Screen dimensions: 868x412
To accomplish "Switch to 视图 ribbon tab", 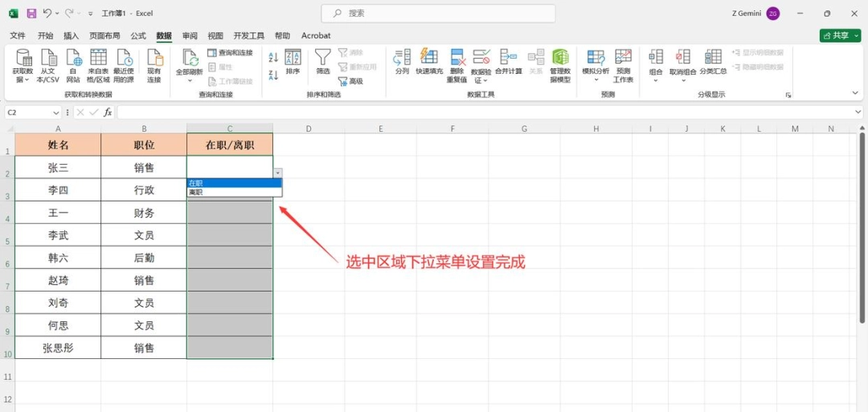I will [215, 35].
